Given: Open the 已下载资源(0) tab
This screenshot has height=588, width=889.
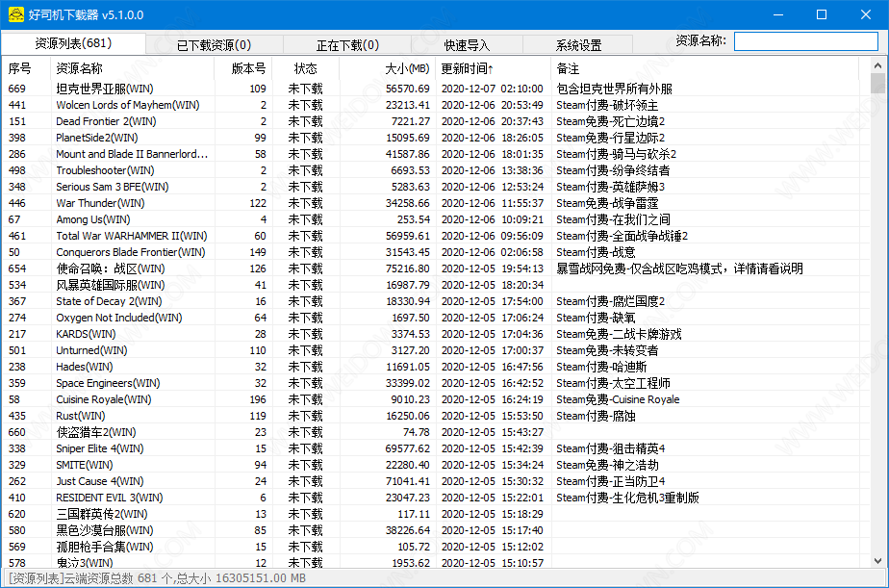Looking at the screenshot, I should pos(214,45).
